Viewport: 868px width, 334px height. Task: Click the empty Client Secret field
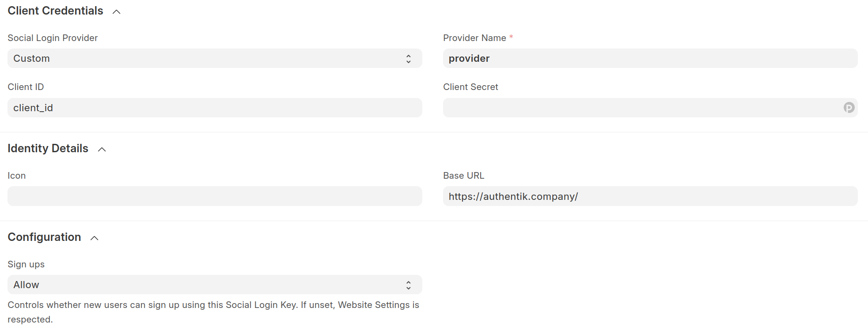tap(641, 108)
